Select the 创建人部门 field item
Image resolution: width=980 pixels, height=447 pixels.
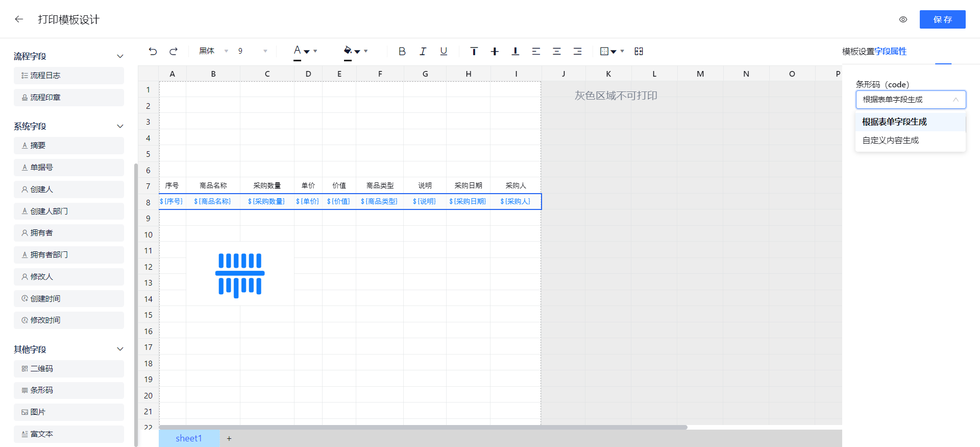(69, 211)
